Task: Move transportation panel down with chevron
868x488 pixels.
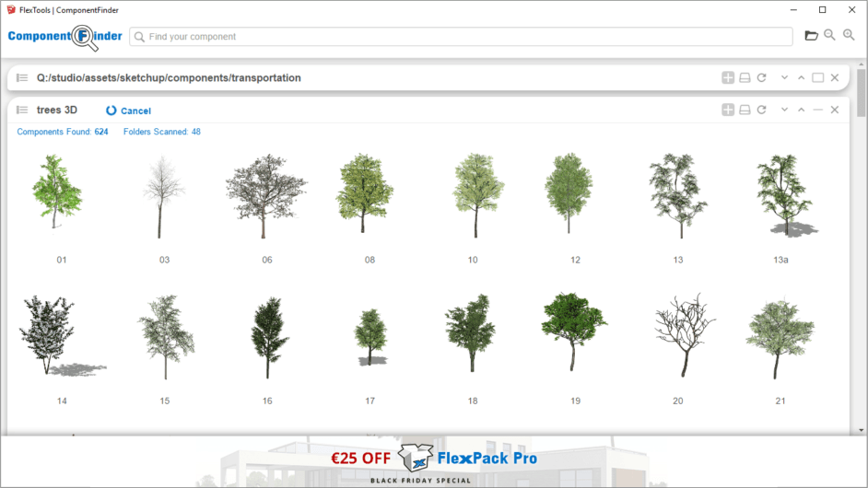Action: tap(784, 78)
